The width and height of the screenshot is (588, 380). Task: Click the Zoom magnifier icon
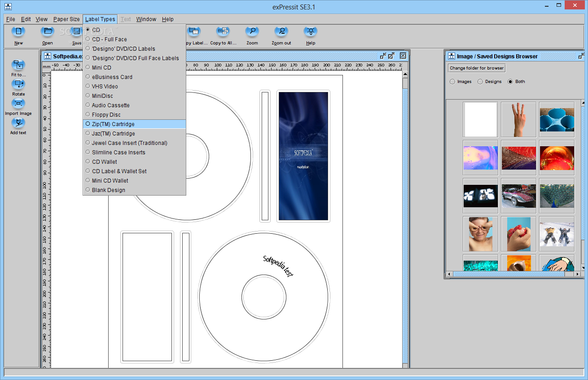coord(252,31)
